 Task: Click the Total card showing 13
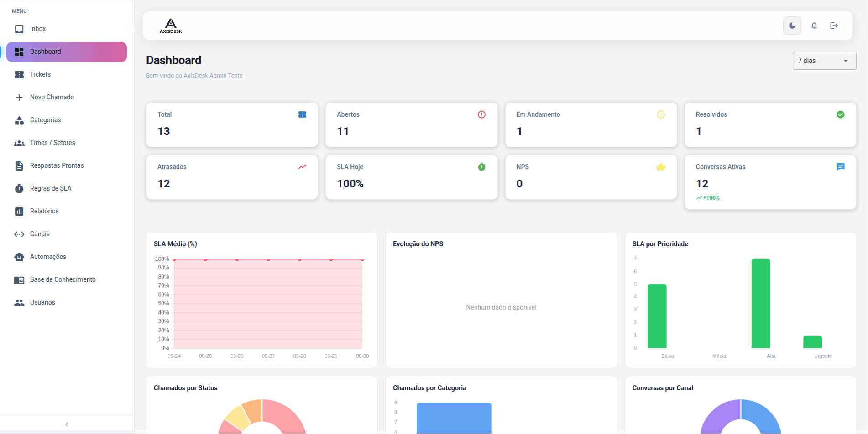tap(232, 124)
